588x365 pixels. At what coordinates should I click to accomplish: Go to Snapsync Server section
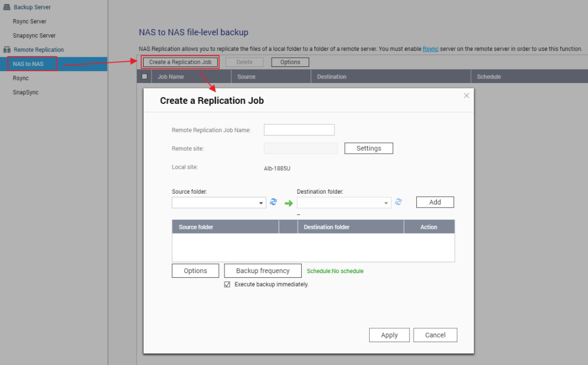(34, 35)
